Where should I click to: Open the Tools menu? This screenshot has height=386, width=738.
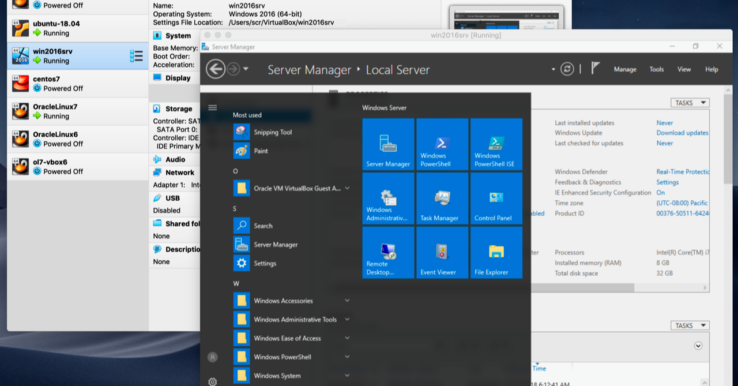pyautogui.click(x=657, y=69)
